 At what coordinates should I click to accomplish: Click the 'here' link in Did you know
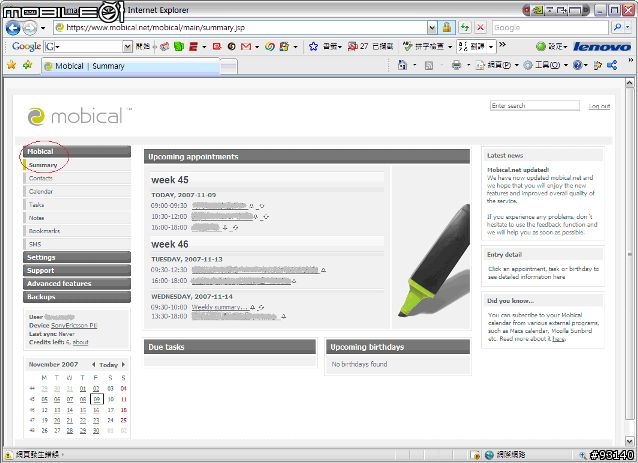pos(558,339)
